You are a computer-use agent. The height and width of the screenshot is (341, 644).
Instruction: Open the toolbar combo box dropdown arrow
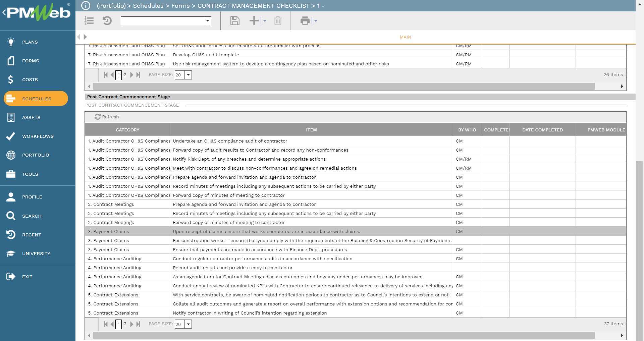pos(208,21)
